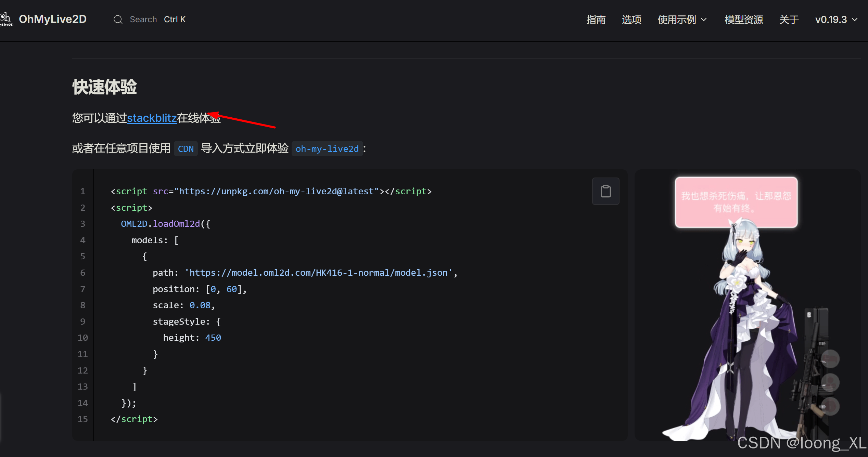868x457 pixels.
Task: Click the model.json path URL string
Action: 318,273
